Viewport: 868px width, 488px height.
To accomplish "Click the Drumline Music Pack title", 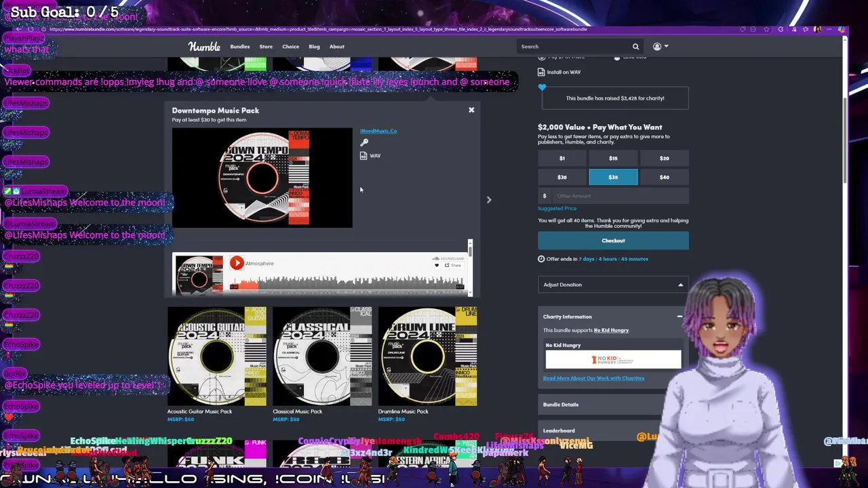I will [x=403, y=411].
